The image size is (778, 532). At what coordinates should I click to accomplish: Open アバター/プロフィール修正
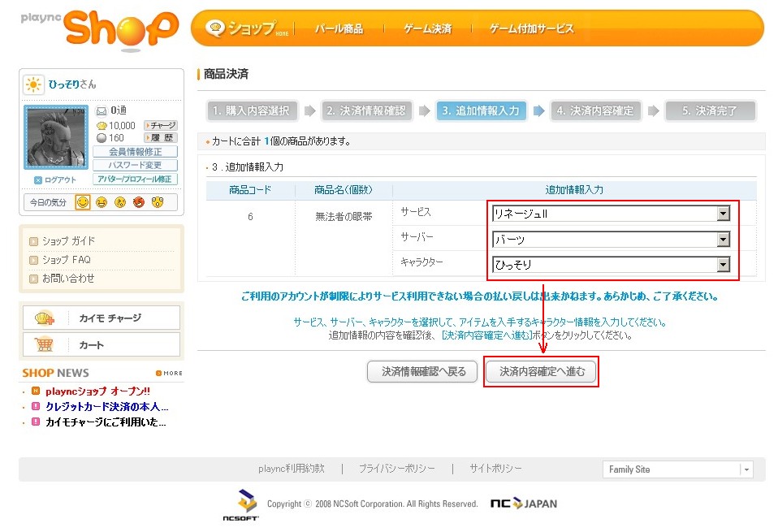[x=135, y=179]
